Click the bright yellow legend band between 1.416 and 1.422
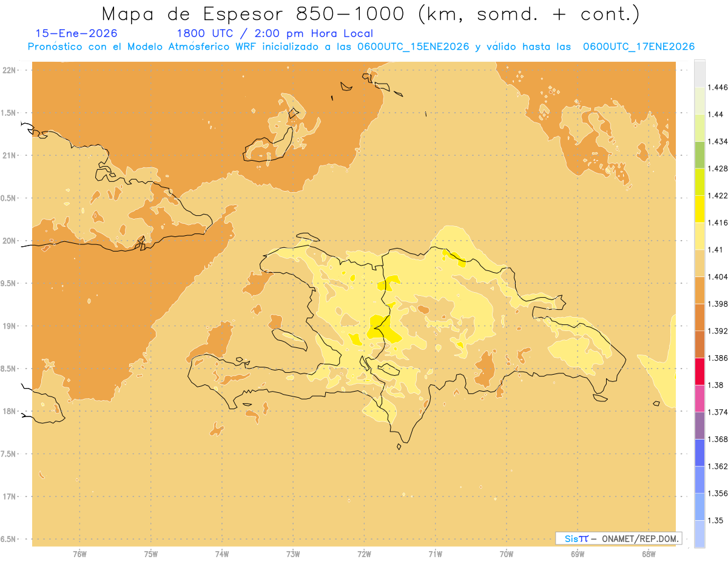This screenshot has width=728, height=562. pos(699,209)
